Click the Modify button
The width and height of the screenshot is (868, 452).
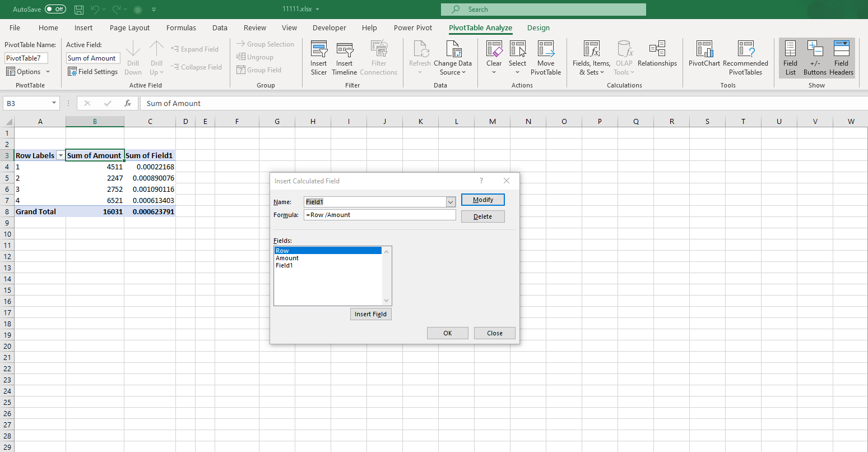point(483,200)
